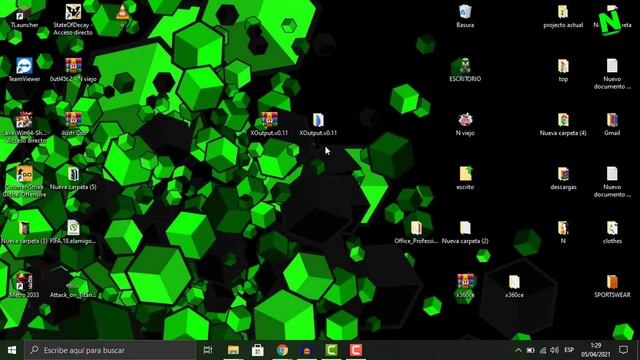Select Nuevo documento file beside descargas folder
The width and height of the screenshot is (640, 360).
pyautogui.click(x=612, y=174)
